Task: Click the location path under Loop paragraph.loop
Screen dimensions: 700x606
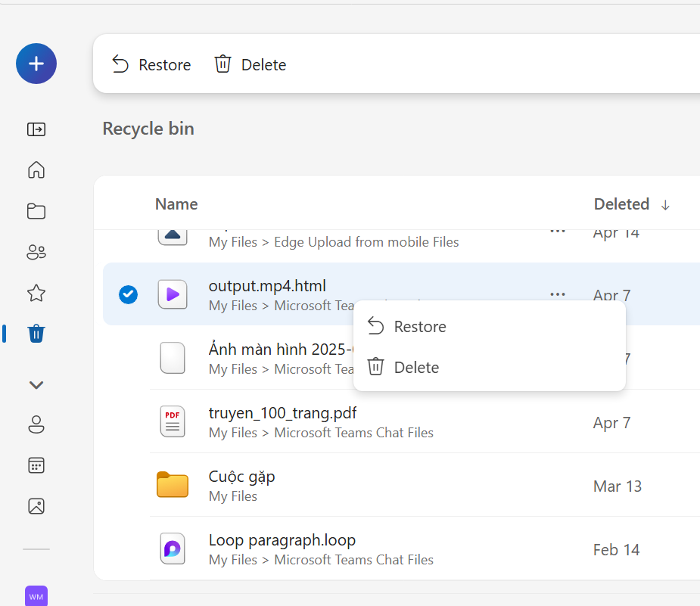Action: click(x=321, y=560)
